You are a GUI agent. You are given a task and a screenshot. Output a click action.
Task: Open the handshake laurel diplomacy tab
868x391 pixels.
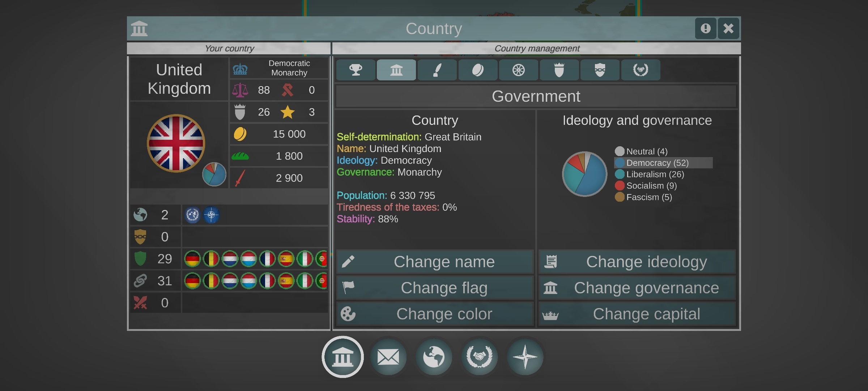click(641, 70)
